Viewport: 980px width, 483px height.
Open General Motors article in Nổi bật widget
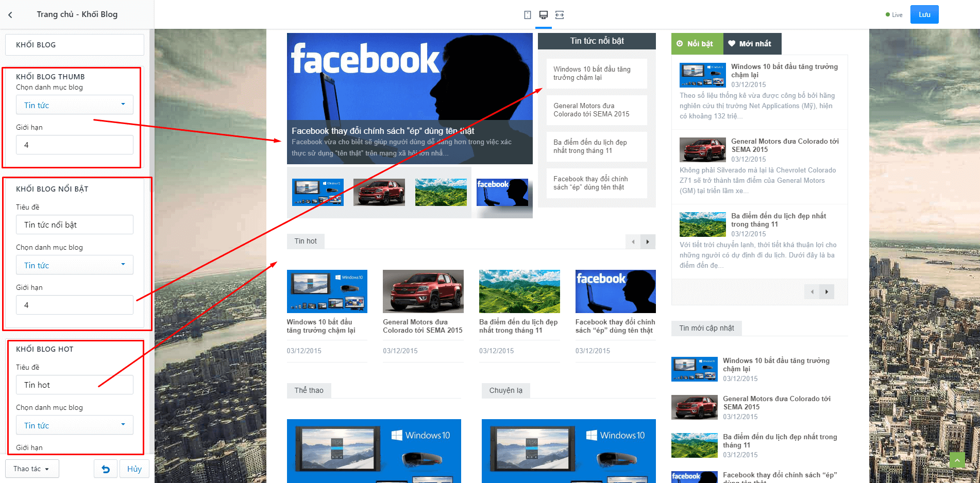pos(785,145)
